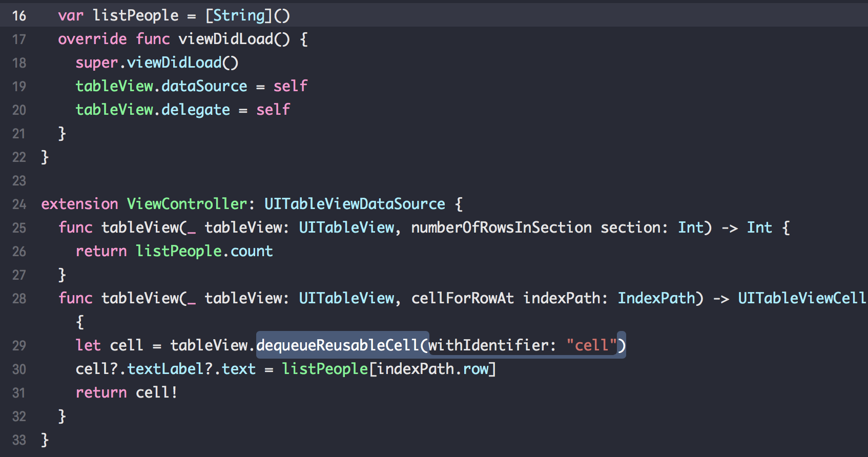
Task: Click 'textLabel?' on line 30
Action: (170, 369)
